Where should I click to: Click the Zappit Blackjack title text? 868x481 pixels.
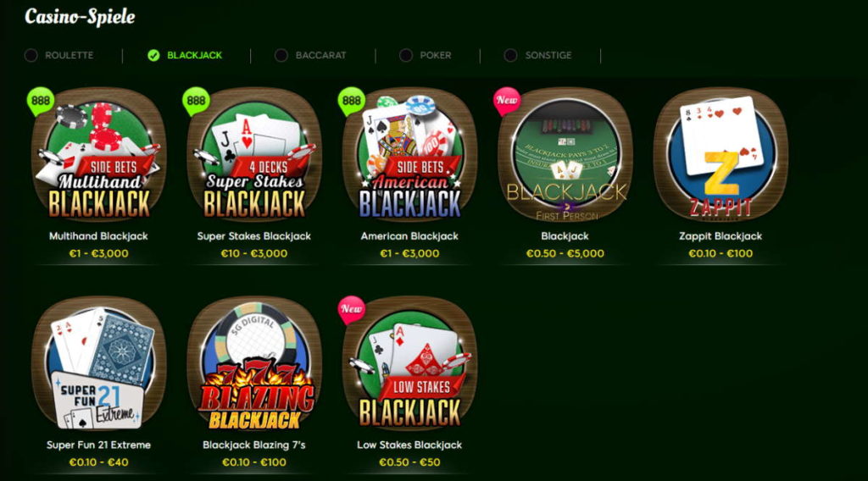coord(721,236)
